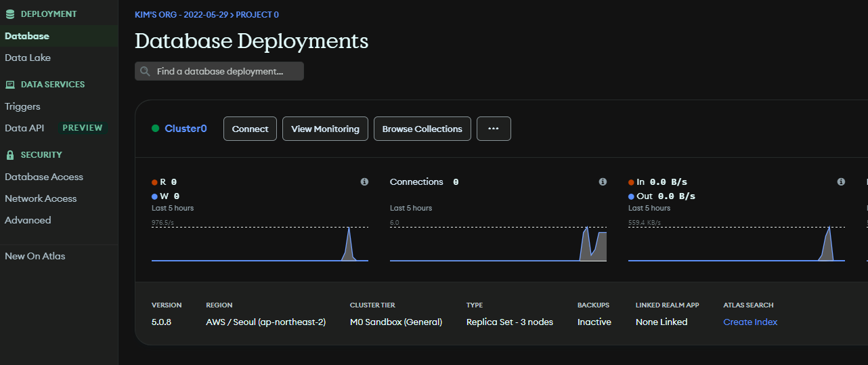The width and height of the screenshot is (868, 365).
Task: Click KIM'S ORG - 2022-05-29 breadcrumb
Action: [181, 14]
